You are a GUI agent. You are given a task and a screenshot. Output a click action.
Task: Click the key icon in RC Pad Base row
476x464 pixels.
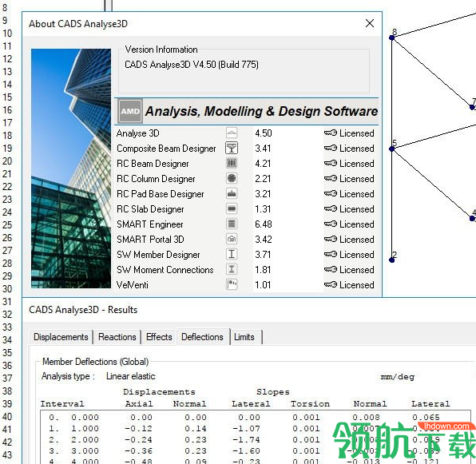331,193
